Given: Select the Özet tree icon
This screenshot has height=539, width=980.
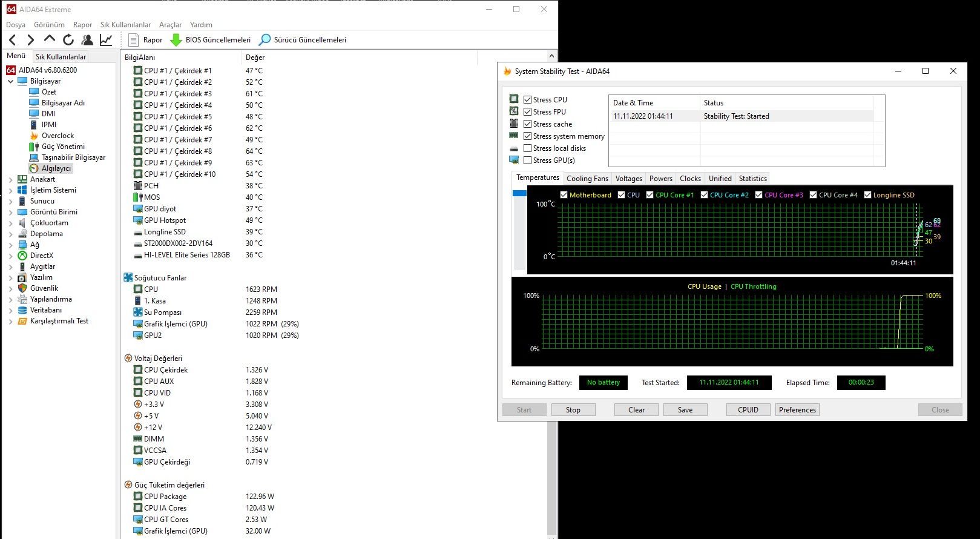Looking at the screenshot, I should tap(34, 92).
